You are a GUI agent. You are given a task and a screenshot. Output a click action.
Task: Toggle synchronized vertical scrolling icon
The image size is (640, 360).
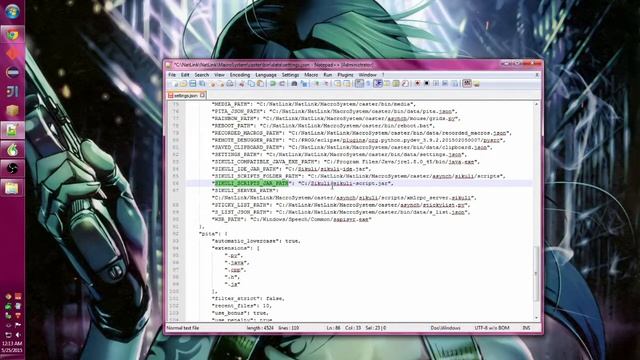click(338, 84)
